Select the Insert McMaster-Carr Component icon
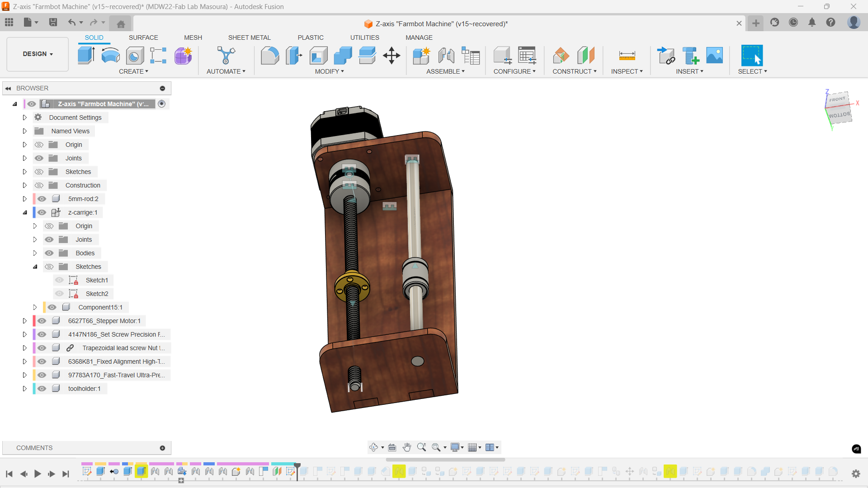Screen dimensions: 868x488 point(690,56)
